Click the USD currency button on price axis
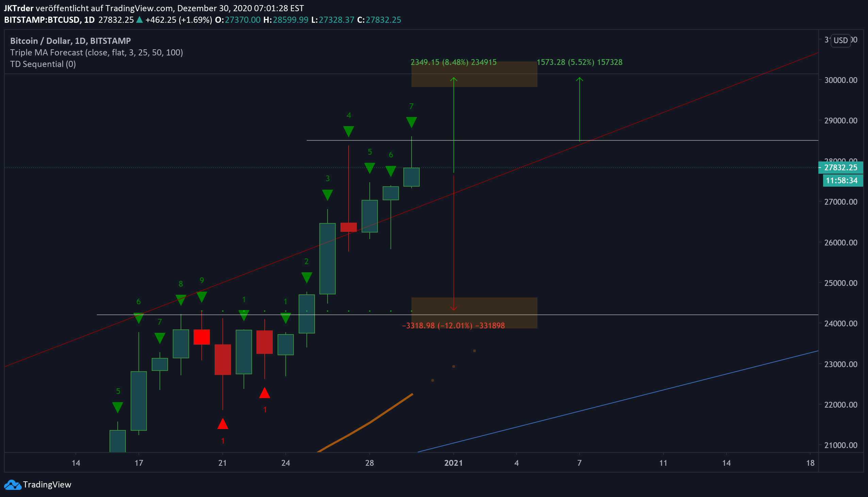This screenshot has height=497, width=868. (x=840, y=40)
